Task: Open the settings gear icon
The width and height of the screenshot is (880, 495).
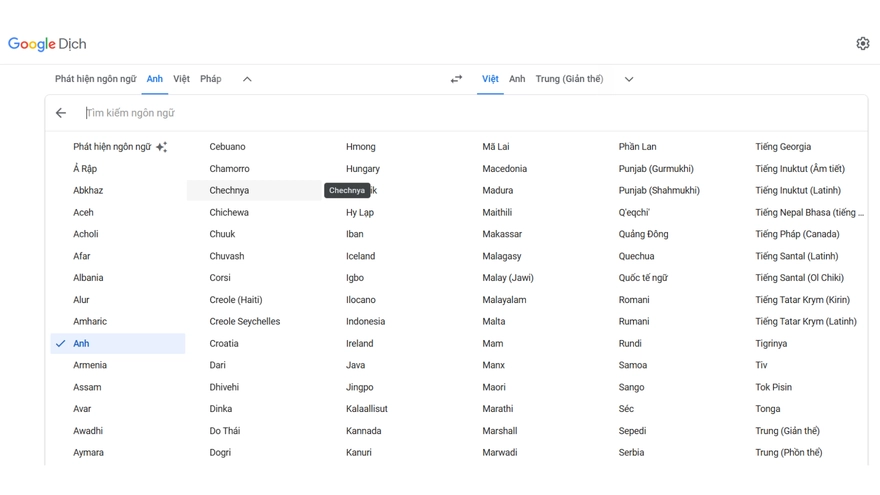Action: coord(863,44)
